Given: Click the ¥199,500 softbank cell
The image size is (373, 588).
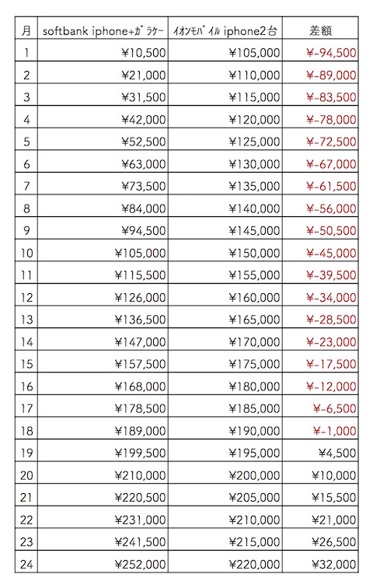Looking at the screenshot, I should [103, 451].
